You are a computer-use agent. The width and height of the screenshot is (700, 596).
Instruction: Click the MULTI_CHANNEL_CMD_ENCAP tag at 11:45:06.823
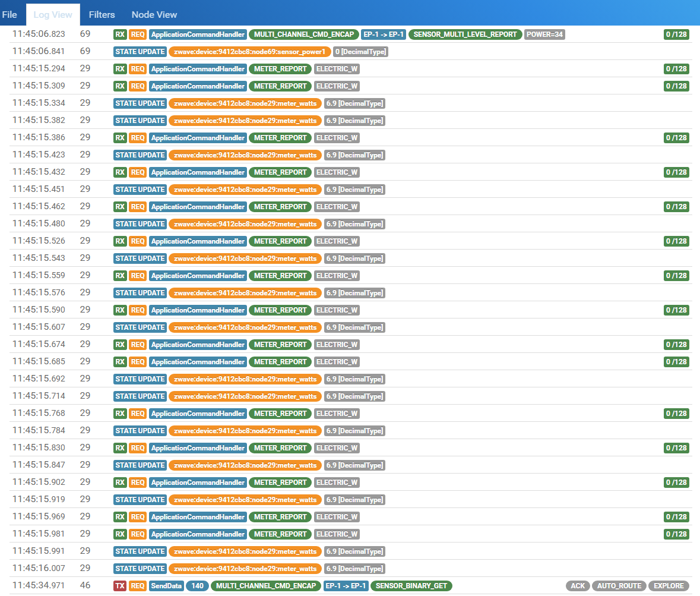pyautogui.click(x=304, y=34)
